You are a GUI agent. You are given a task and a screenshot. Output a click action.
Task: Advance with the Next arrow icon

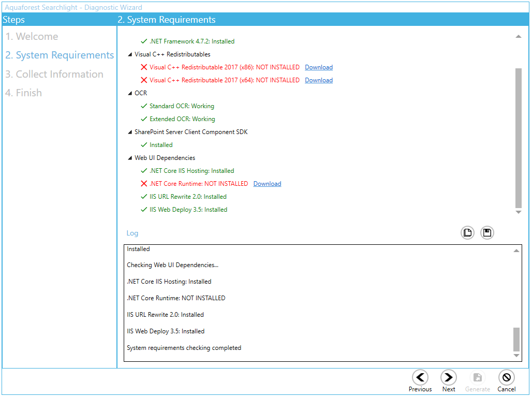[448, 378]
